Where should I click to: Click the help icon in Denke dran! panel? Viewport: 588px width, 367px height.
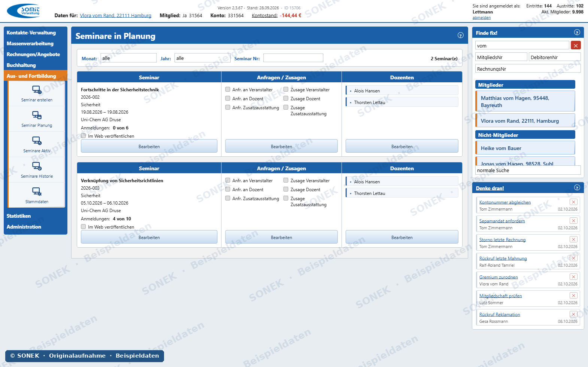(x=577, y=187)
